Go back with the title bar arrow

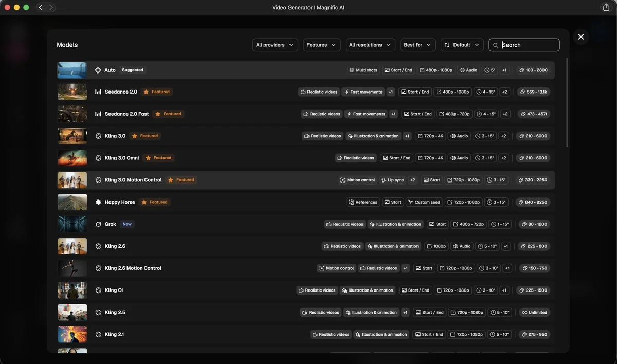pos(41,7)
